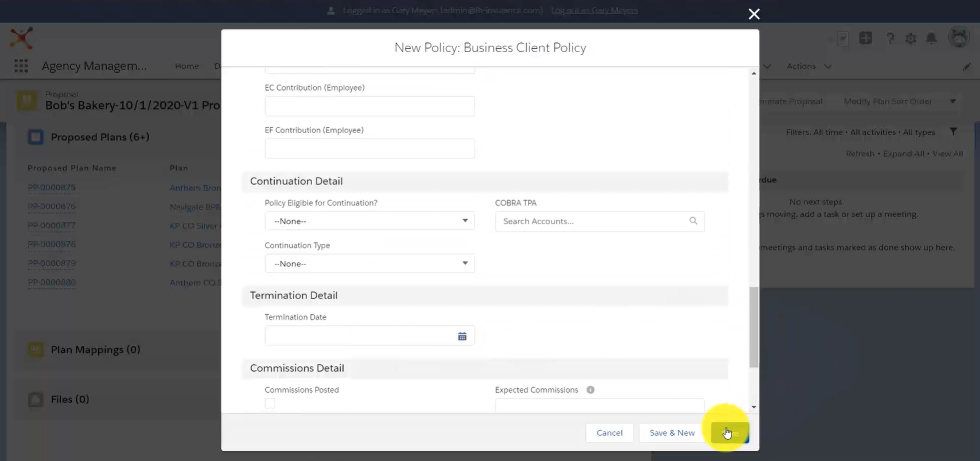Click the red X company logo
This screenshot has height=461, width=980.
21,38
